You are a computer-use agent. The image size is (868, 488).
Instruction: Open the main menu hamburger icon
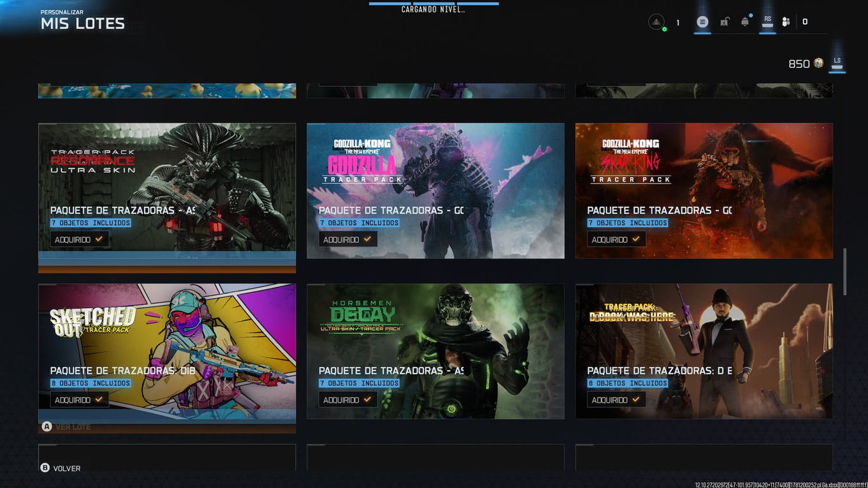click(702, 22)
